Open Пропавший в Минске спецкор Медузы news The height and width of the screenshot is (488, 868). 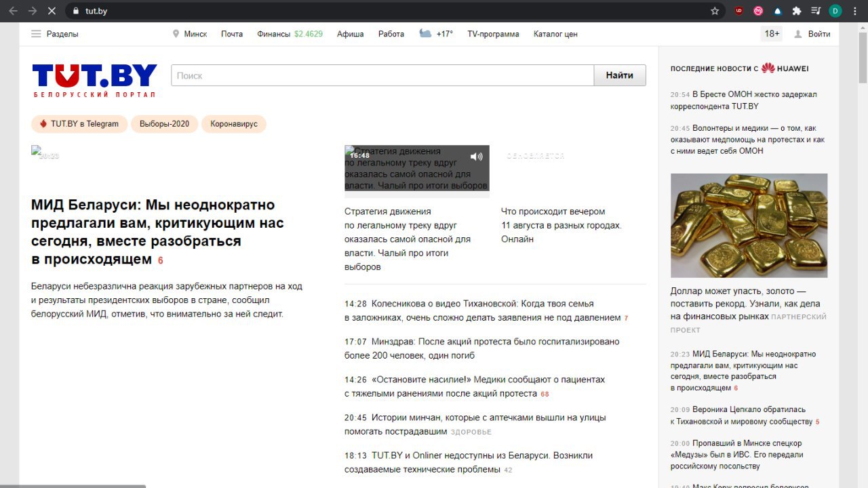pos(737,455)
